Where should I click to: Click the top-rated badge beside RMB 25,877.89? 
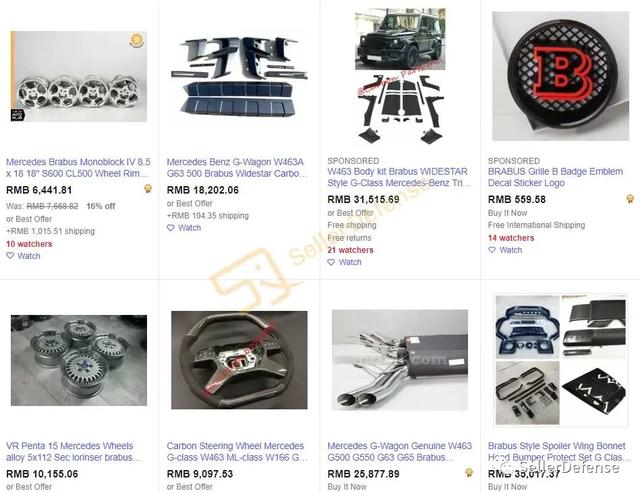tap(469, 473)
